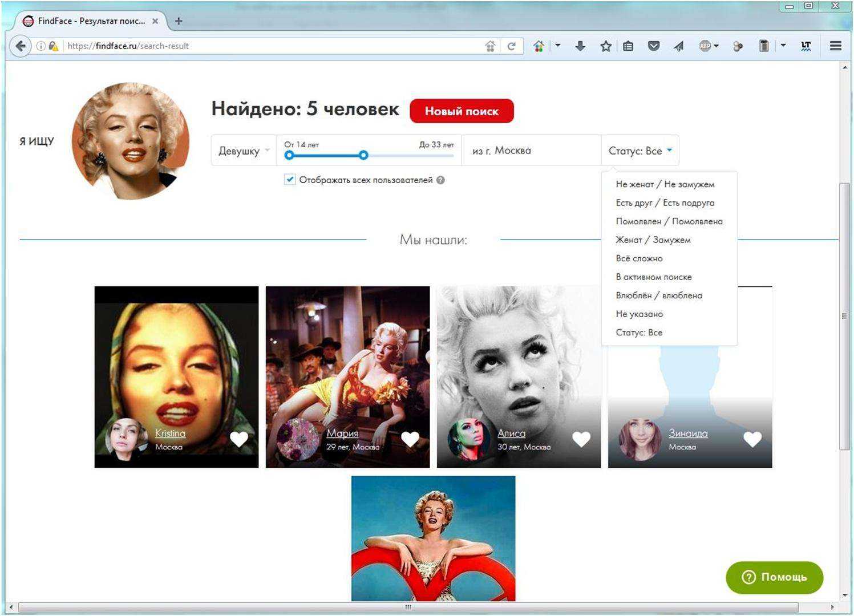
Task: Expand arrow next to trash can icon
Action: [783, 46]
